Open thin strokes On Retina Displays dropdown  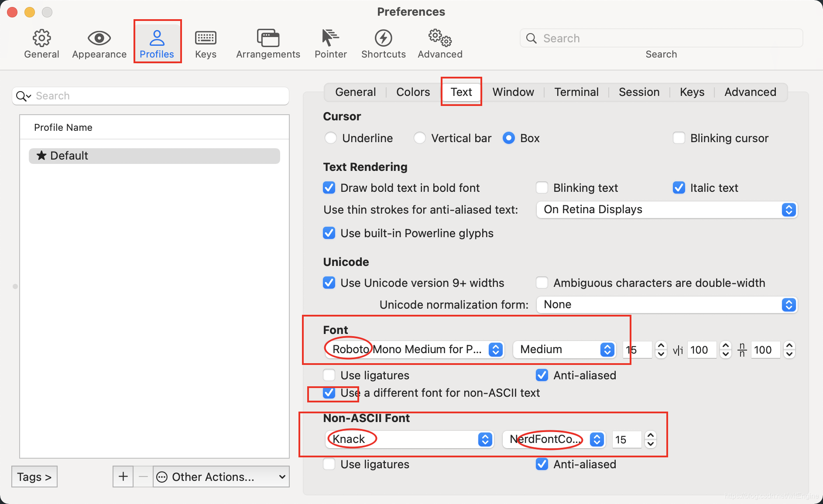pos(667,210)
